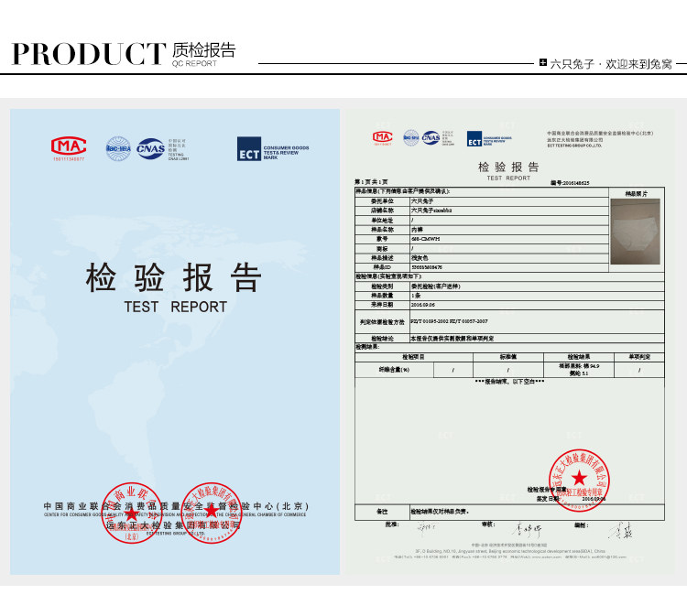
Task: Click the 检验结论 conclusion text
Action: (453, 339)
